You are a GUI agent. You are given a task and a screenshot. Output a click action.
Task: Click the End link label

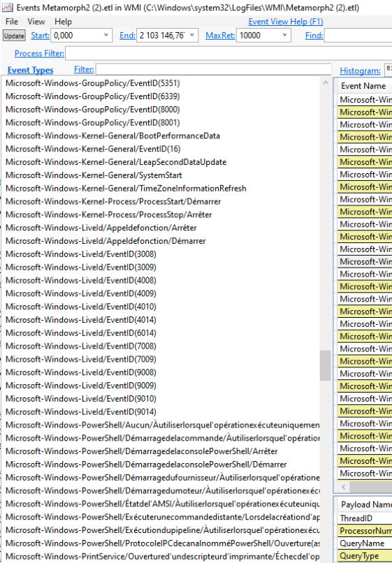(x=128, y=36)
